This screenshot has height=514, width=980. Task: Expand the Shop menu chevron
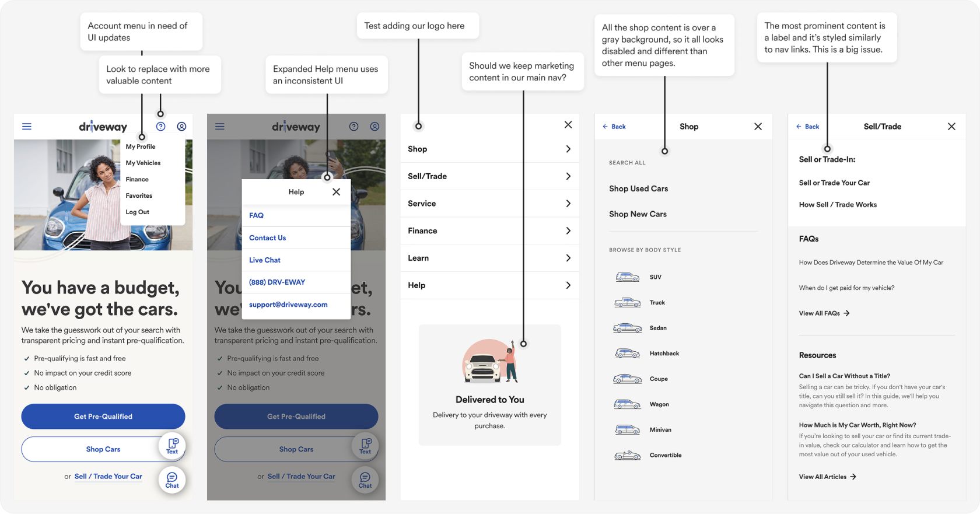pyautogui.click(x=568, y=149)
